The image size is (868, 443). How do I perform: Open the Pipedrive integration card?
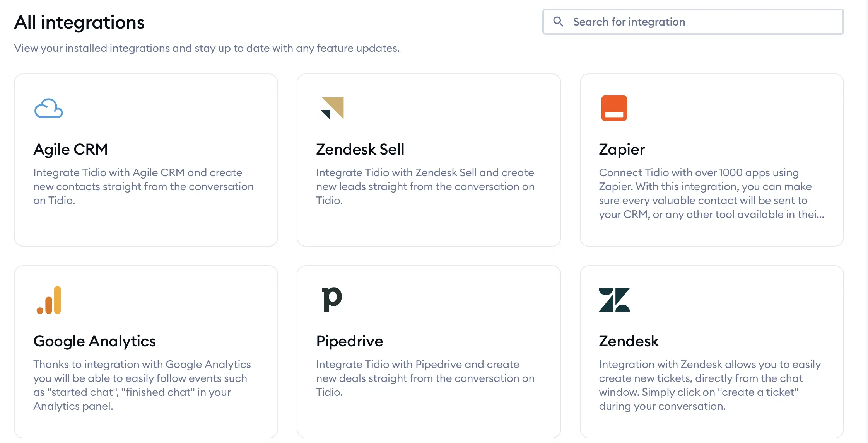429,352
